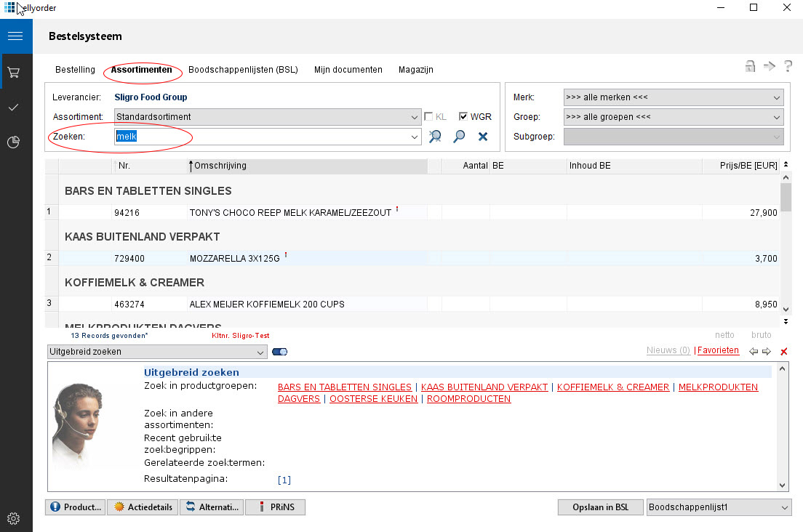803x532 pixels.
Task: Click the magnifying glass search icon
Action: [459, 137]
